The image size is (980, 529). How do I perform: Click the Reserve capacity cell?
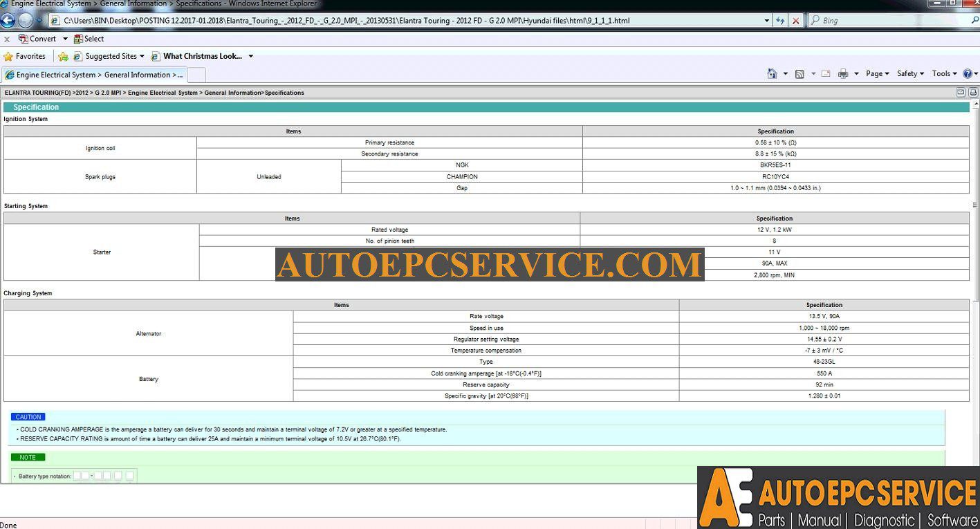(x=486, y=384)
